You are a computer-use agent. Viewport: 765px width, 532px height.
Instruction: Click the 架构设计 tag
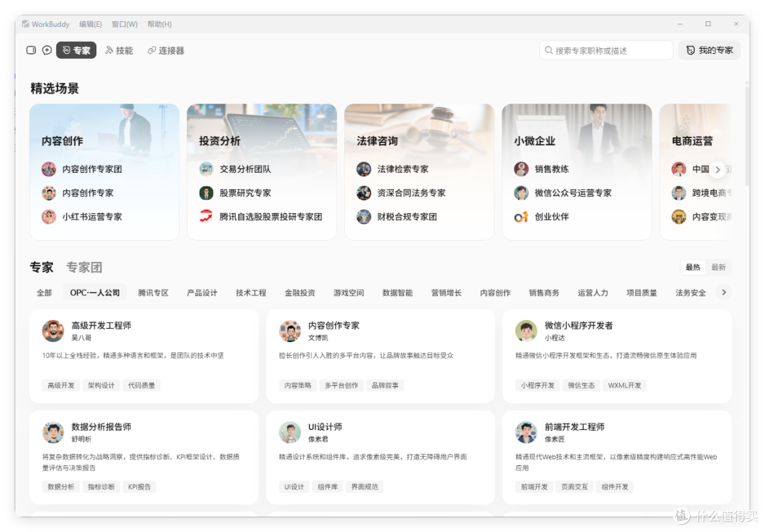pyautogui.click(x=101, y=385)
